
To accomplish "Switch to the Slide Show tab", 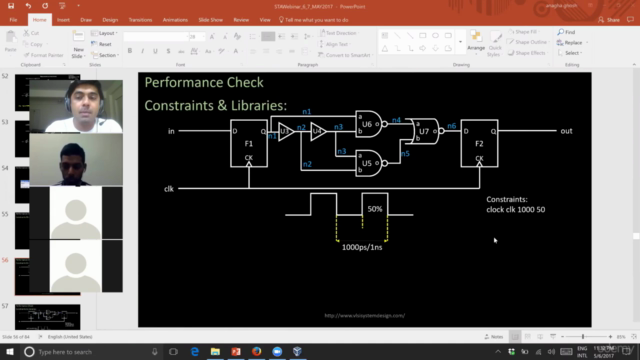I will coord(211,20).
